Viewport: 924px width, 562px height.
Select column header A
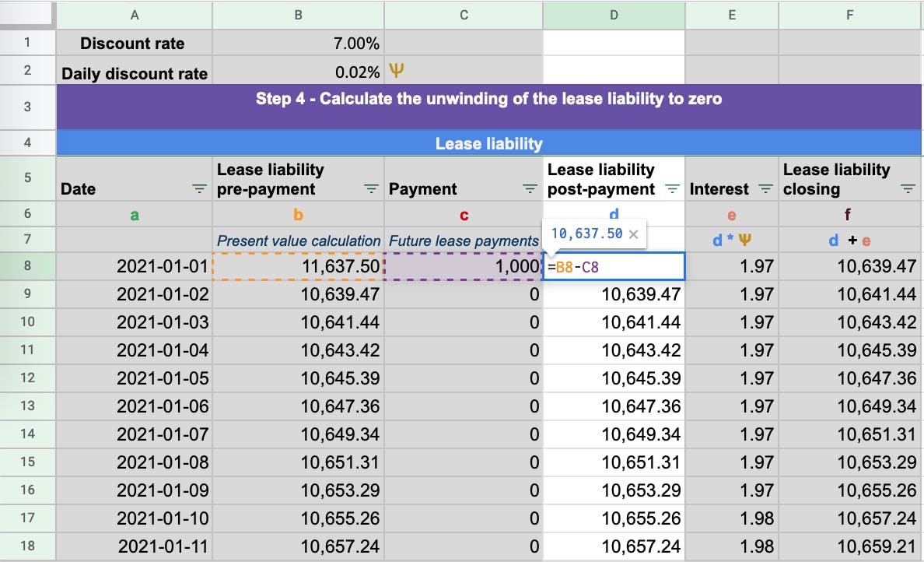135,14
